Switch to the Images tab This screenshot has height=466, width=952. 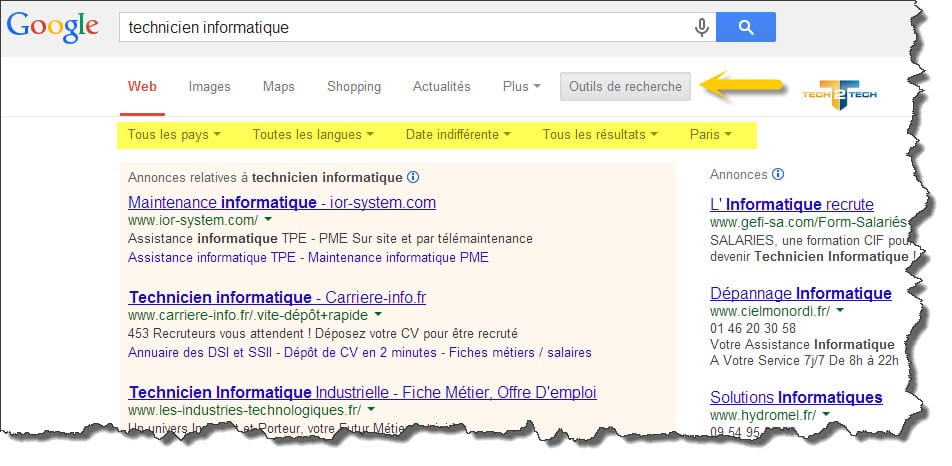[209, 87]
